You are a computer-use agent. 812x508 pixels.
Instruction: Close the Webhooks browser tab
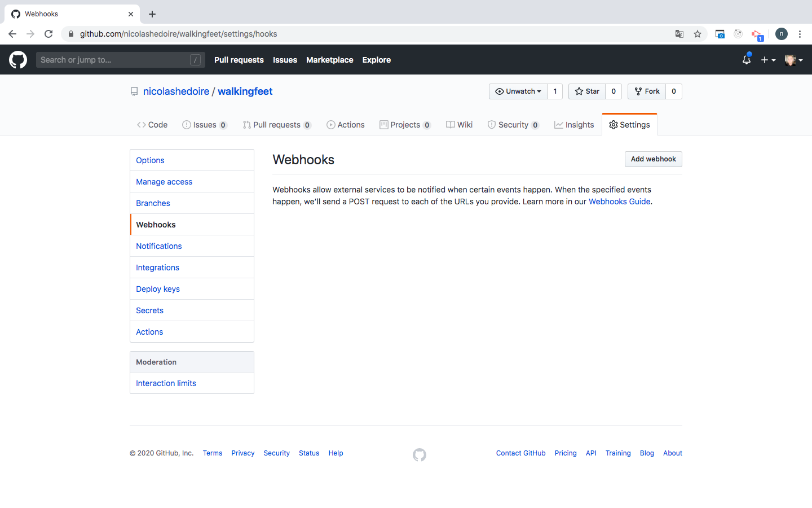pos(131,14)
